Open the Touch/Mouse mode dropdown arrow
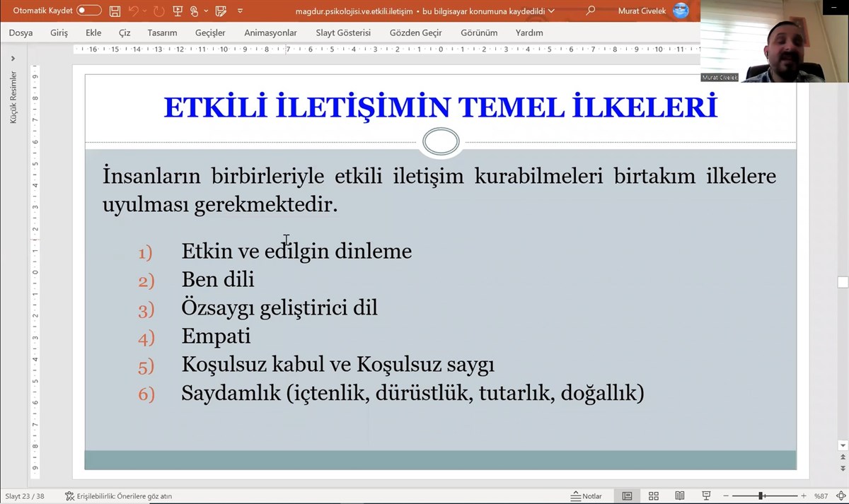Viewport: 849px width, 504px height. (x=206, y=11)
